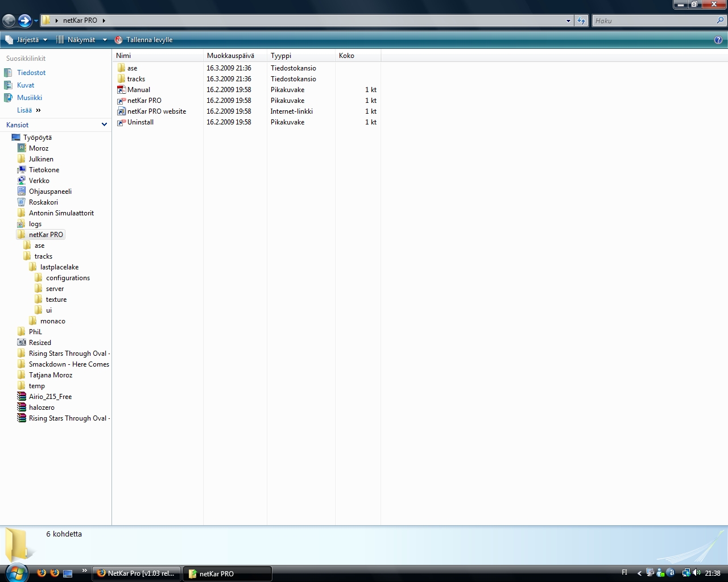This screenshot has height=582, width=728.
Task: Refresh the folder with the refresh button
Action: point(581,21)
